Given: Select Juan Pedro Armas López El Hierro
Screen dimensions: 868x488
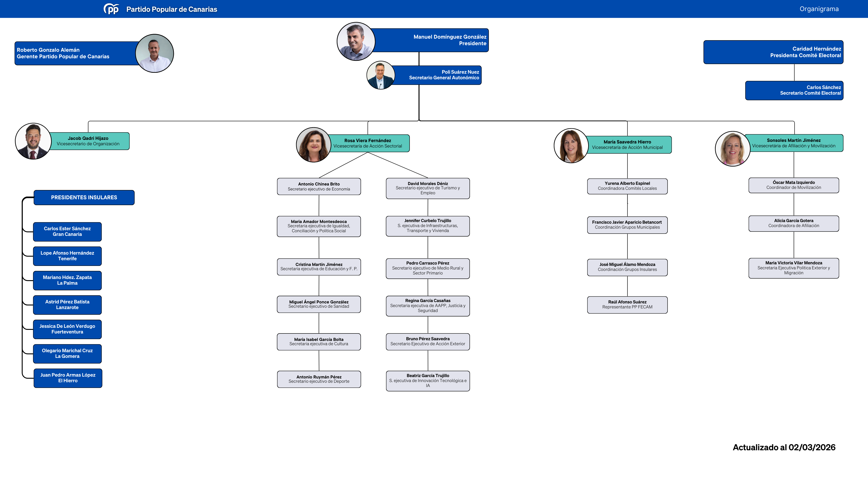Looking at the screenshot, I should tap(68, 378).
